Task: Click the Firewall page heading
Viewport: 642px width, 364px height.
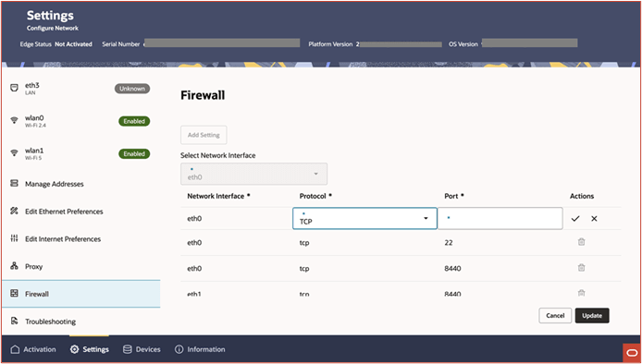Action: point(203,95)
